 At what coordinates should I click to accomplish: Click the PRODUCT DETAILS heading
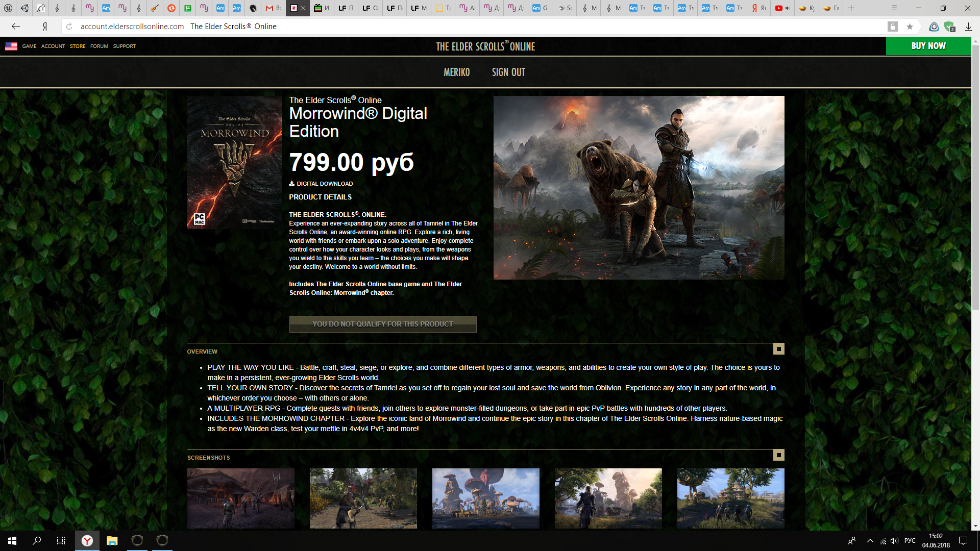coord(321,197)
